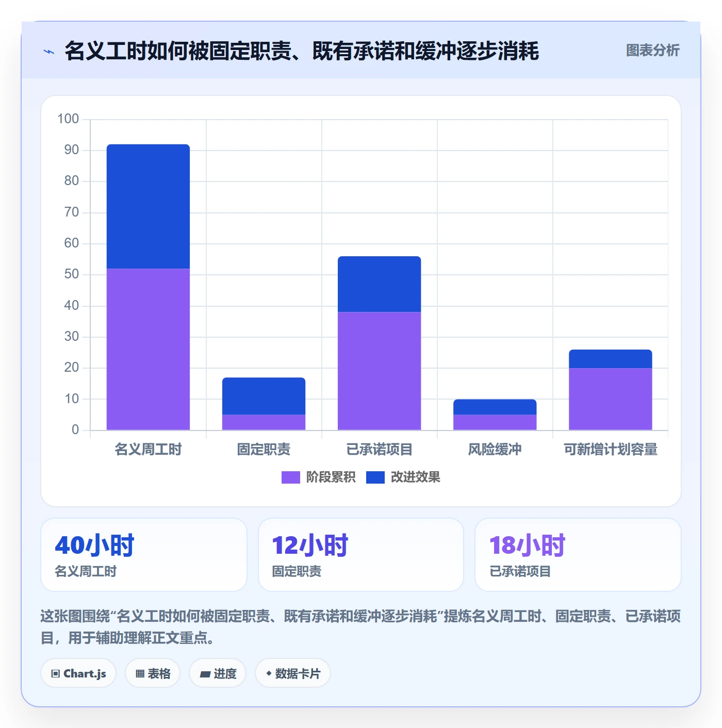Screen dimensions: 722x728
Task: Click the 风险缓冲 axis label
Action: 495,450
